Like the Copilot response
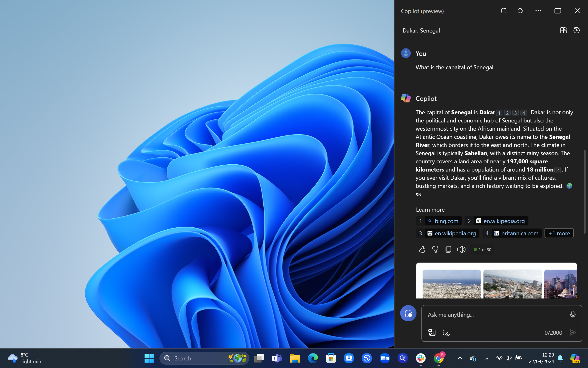Screen dimensions: 588x368 (422, 249)
